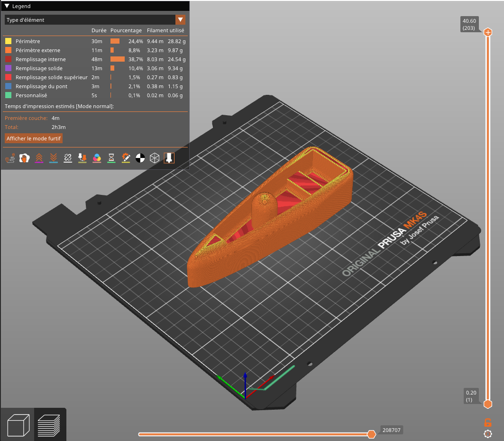
Task: Click orange arrow of view type combo
Action: click(180, 20)
